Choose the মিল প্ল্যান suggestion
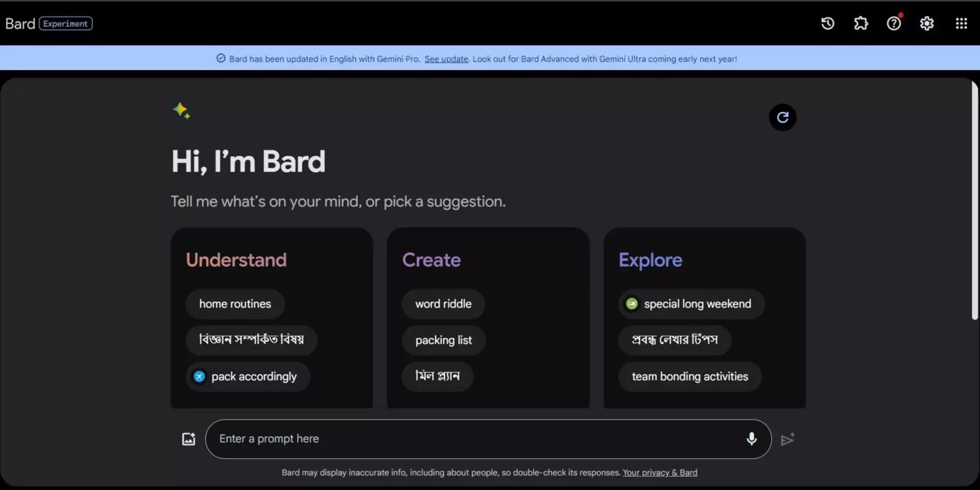The image size is (980, 490). coord(438,376)
